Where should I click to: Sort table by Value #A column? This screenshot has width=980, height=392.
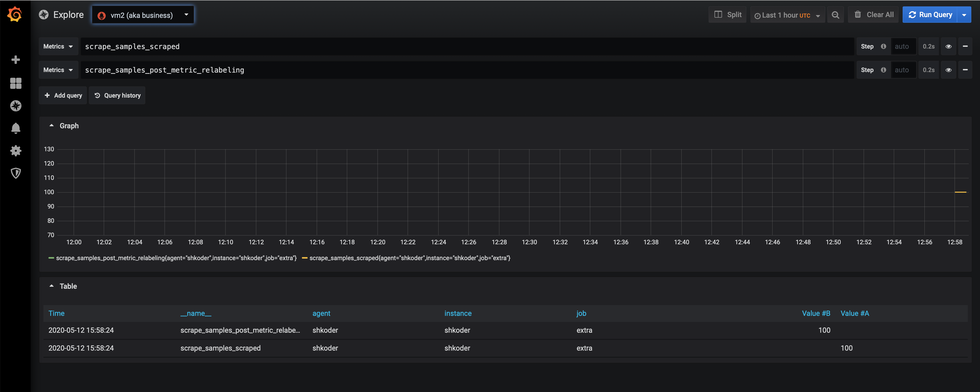pos(854,314)
